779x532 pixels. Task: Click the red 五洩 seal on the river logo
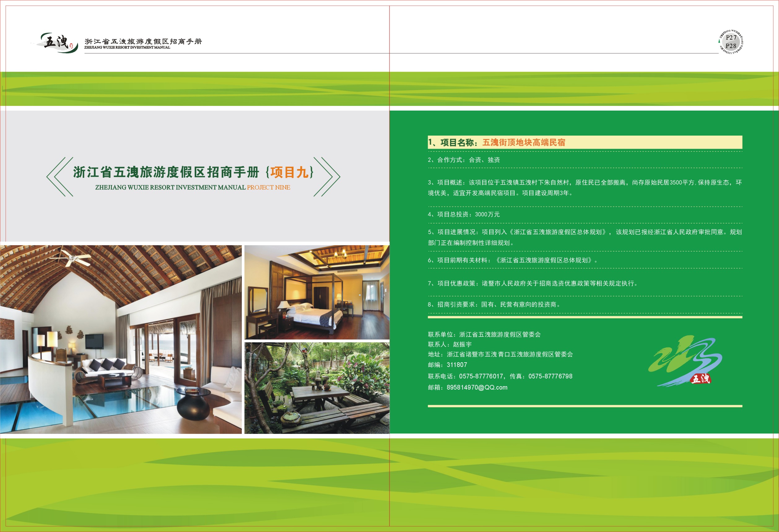point(701,379)
